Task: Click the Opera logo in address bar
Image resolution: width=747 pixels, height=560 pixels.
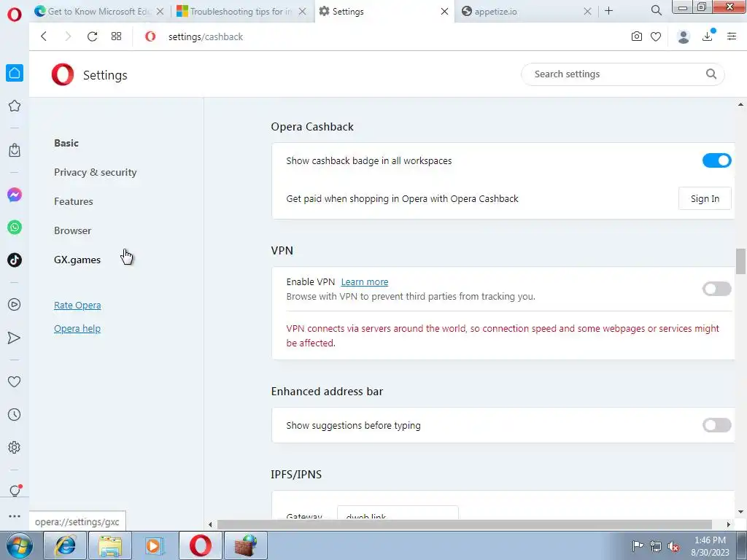Action: pyautogui.click(x=150, y=36)
